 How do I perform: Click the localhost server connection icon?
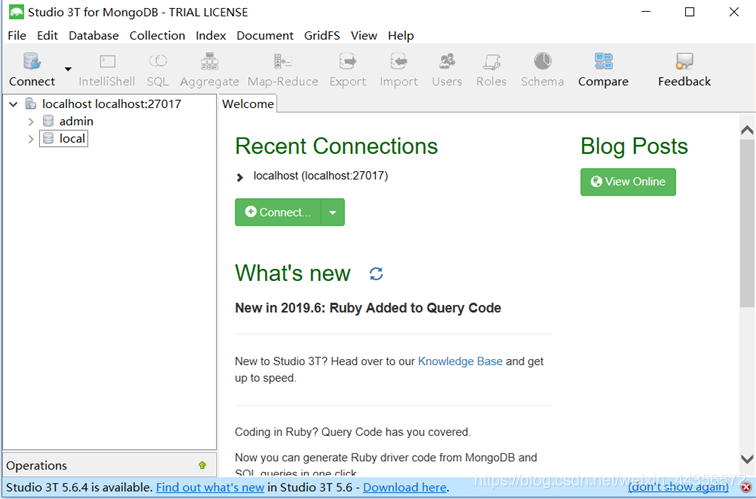point(30,104)
